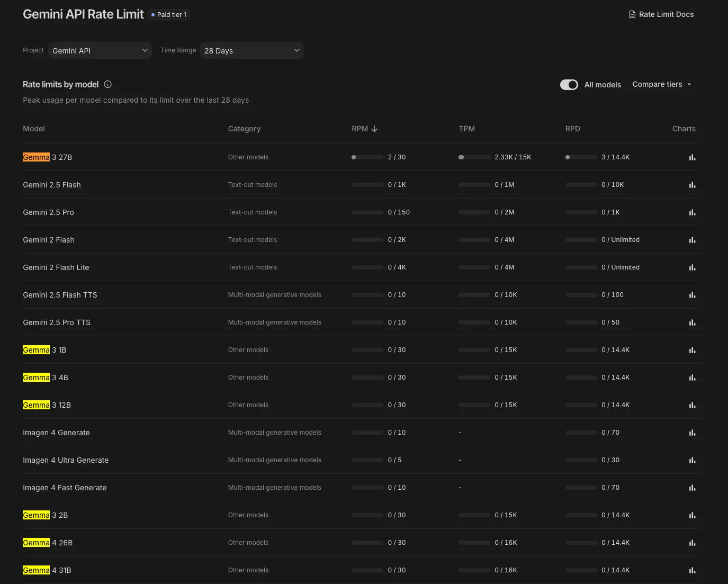This screenshot has width=728, height=584.
Task: Click the 0 / 5 RPM value
Action: coord(395,460)
